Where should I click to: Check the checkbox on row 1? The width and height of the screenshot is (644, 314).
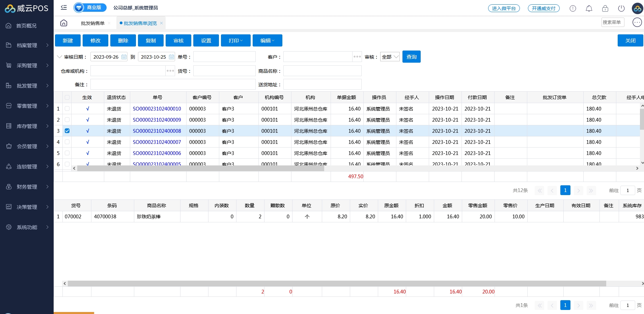click(x=67, y=108)
